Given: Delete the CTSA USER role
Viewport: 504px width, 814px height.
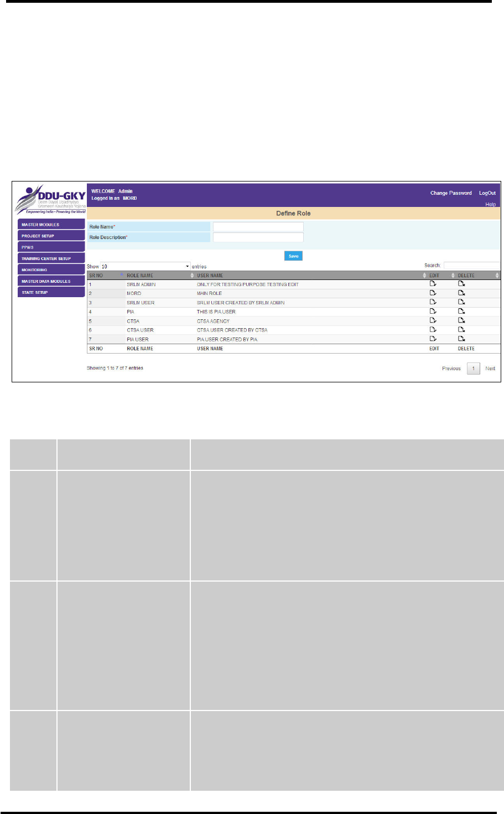Looking at the screenshot, I should (x=461, y=330).
